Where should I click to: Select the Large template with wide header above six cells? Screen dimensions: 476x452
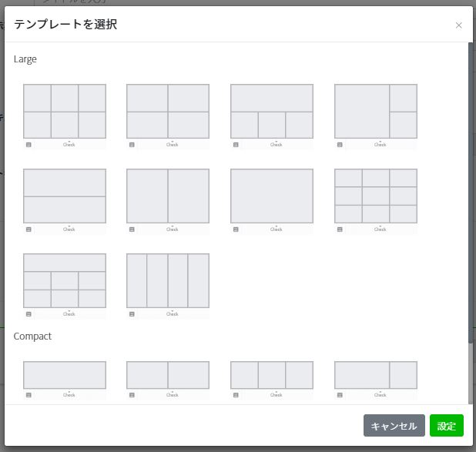[65, 281]
